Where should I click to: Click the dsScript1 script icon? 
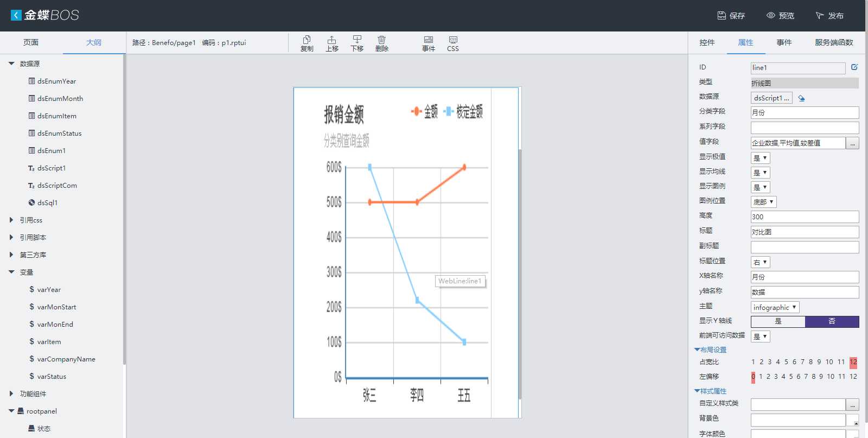click(x=31, y=168)
